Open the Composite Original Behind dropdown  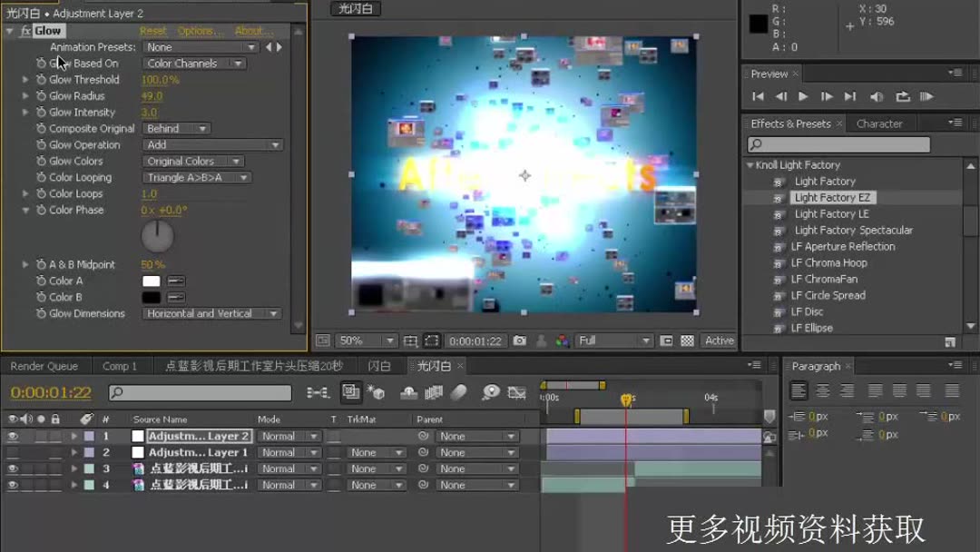point(176,128)
